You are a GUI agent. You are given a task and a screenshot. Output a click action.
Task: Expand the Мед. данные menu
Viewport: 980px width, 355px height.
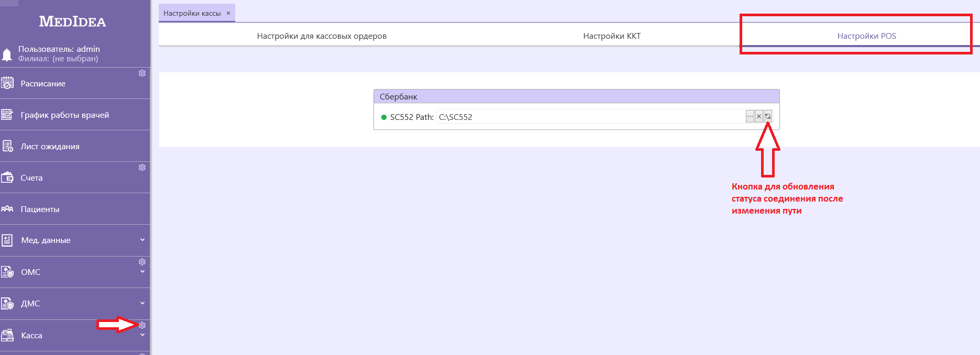coord(142,240)
